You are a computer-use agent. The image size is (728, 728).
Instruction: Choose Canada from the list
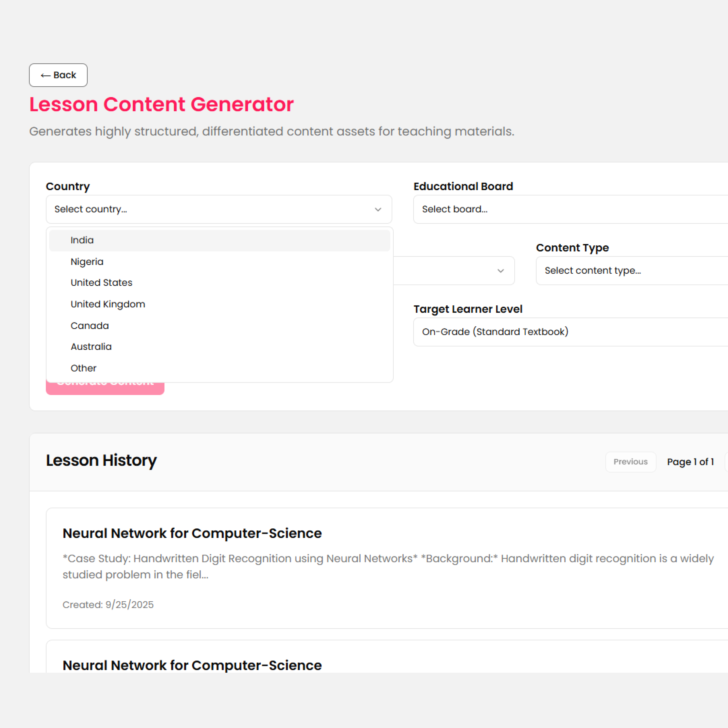tap(90, 326)
